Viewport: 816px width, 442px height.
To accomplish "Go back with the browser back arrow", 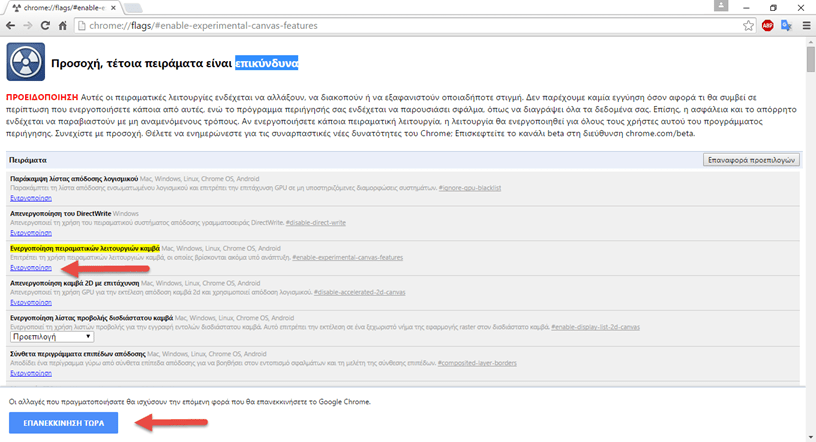I will coord(10,26).
